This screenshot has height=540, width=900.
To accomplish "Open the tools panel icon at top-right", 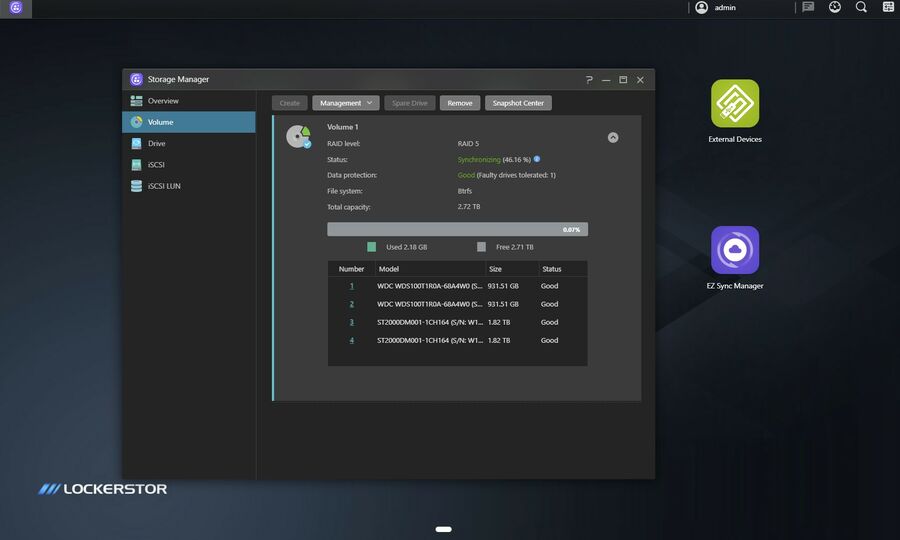I will [x=888, y=7].
